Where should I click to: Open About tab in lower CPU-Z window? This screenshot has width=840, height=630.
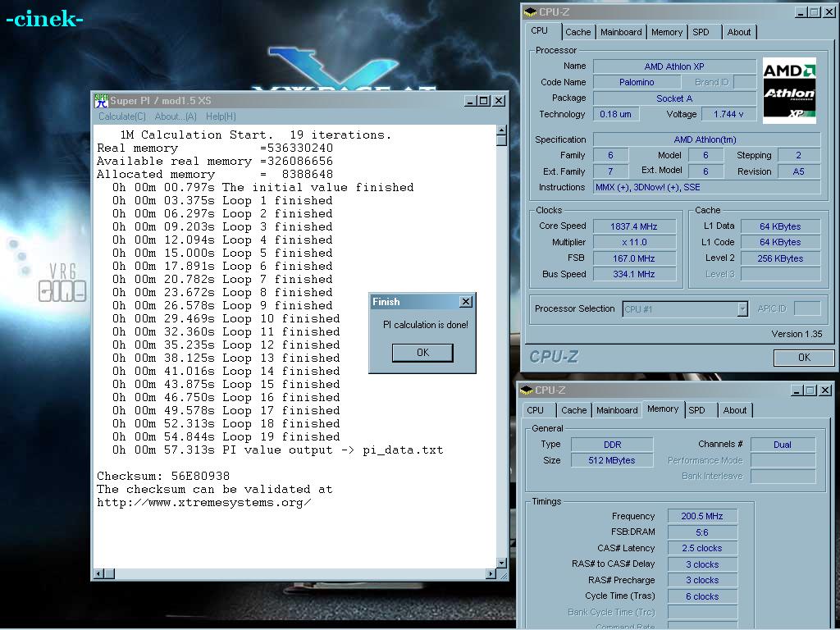click(735, 410)
